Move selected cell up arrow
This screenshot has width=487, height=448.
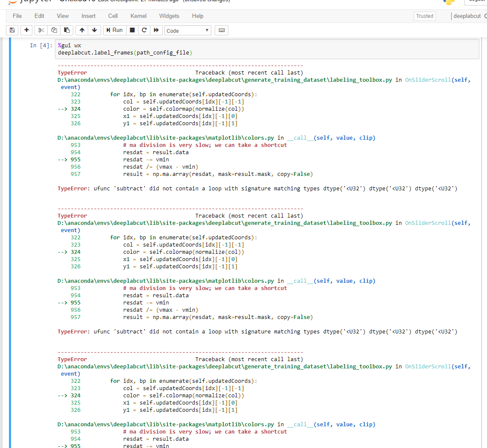[x=82, y=30]
